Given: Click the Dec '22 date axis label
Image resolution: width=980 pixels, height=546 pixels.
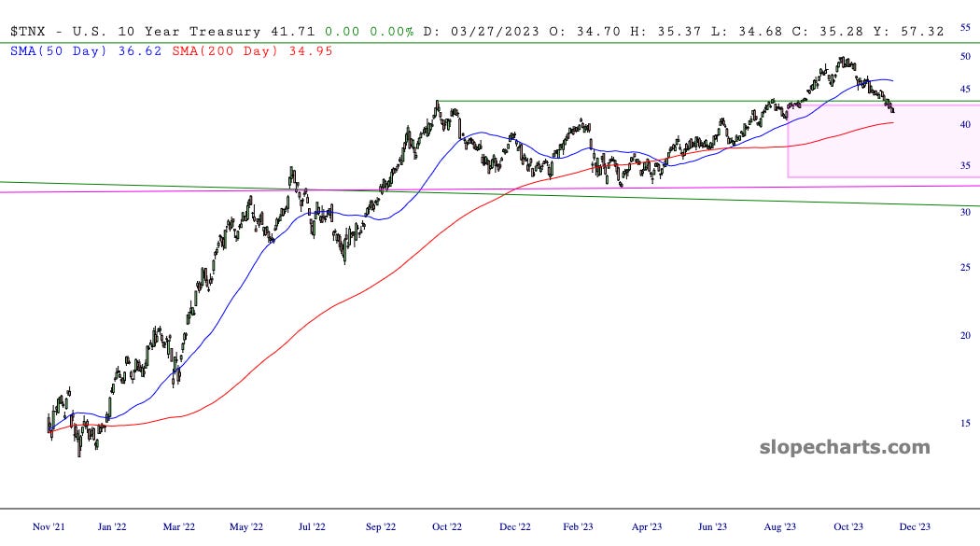Looking at the screenshot, I should [515, 526].
